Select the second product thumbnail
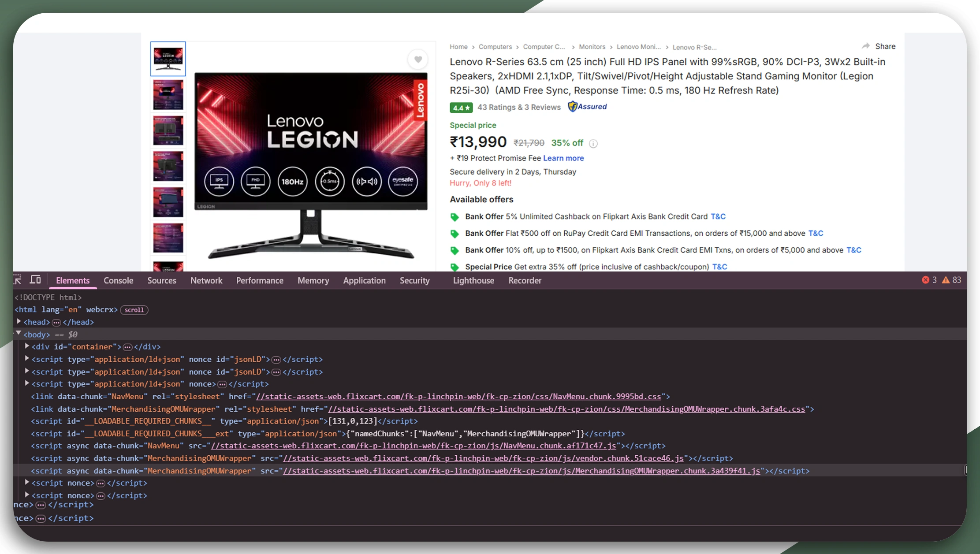The width and height of the screenshot is (980, 554). (168, 95)
